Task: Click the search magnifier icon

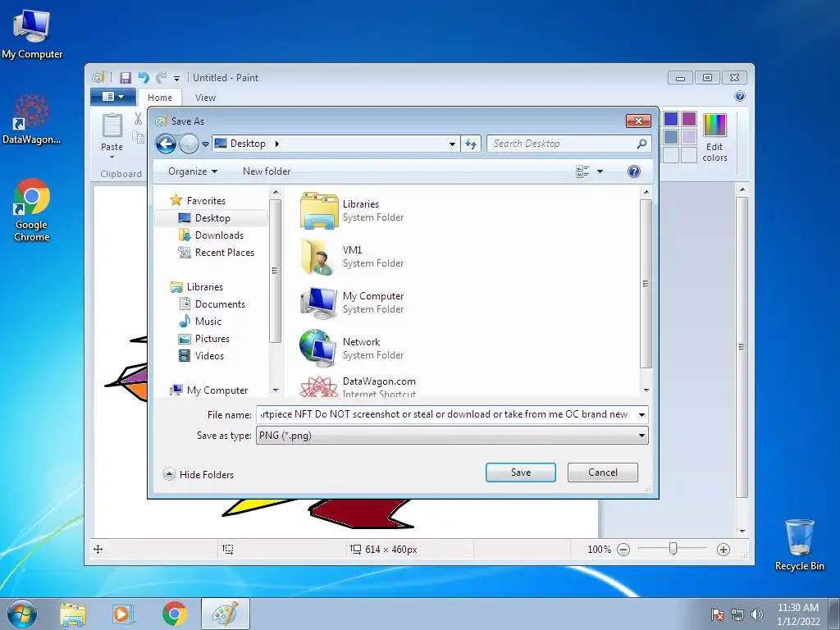Action: 641,144
